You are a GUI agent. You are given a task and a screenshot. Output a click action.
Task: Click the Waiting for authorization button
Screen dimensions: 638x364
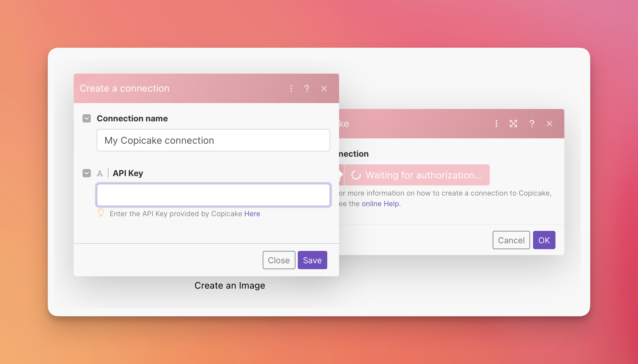coord(417,175)
